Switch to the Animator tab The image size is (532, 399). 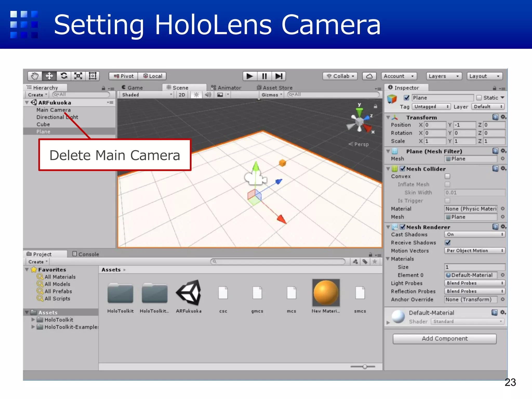(226, 88)
